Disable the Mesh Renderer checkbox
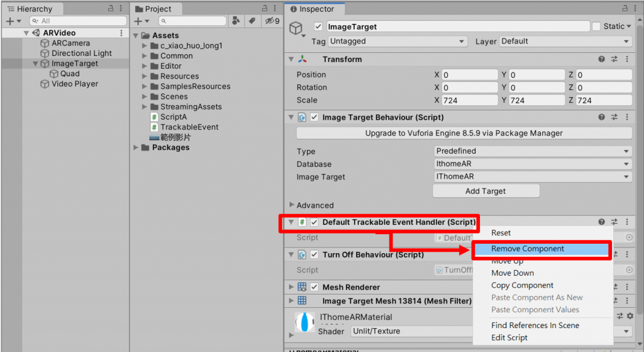The height and width of the screenshot is (352, 644). point(314,287)
